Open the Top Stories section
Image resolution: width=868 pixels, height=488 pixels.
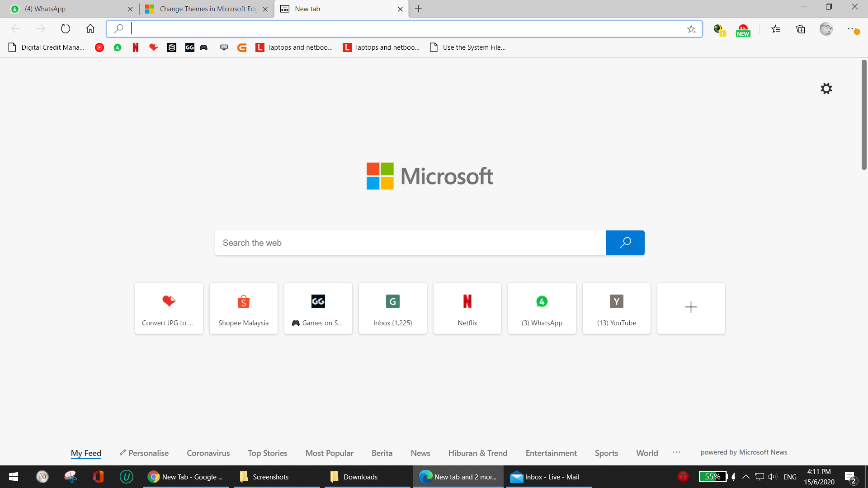(268, 452)
